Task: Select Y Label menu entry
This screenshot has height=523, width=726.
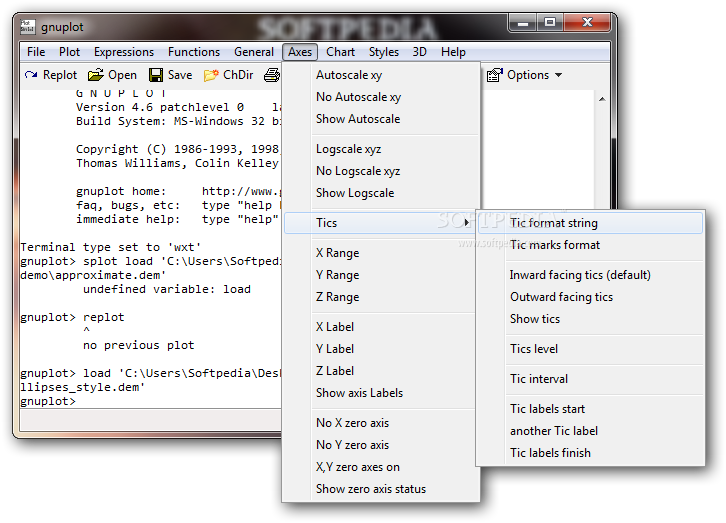Action: pos(381,349)
